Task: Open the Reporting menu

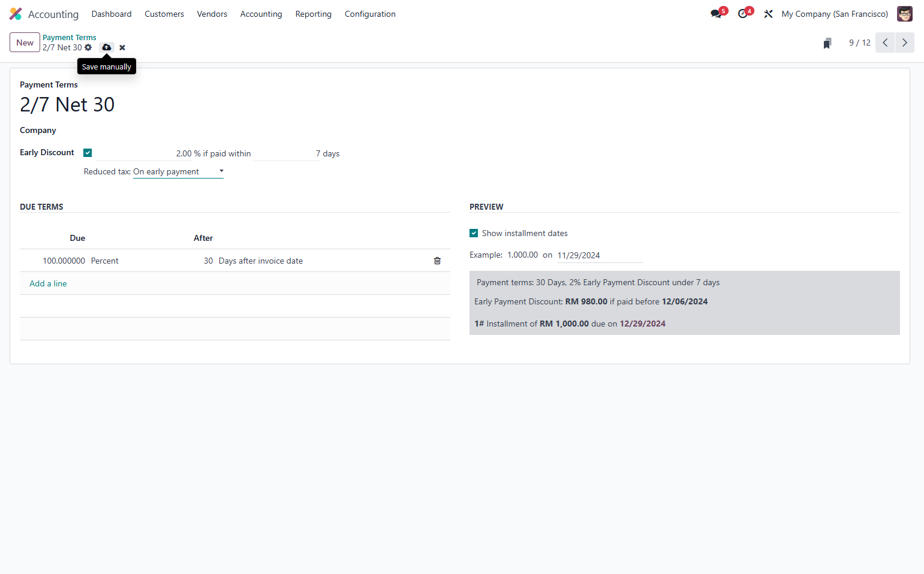Action: click(x=314, y=14)
